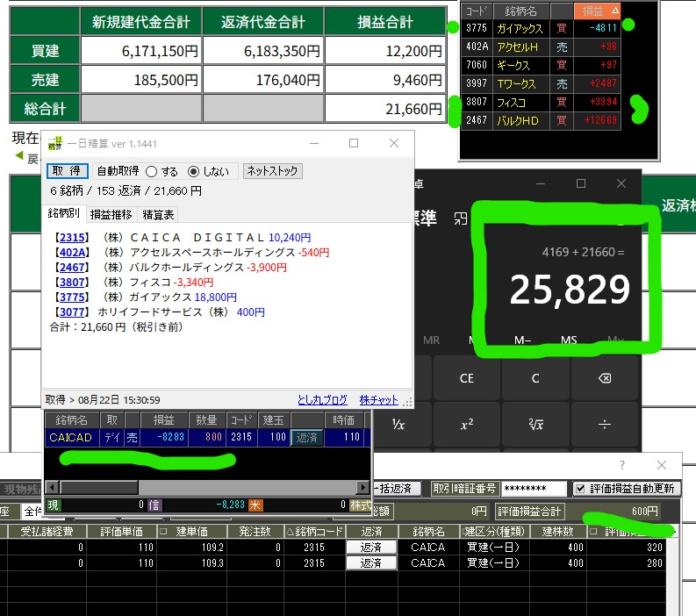Open stock code 3775 link
This screenshot has width=696, height=616.
coord(72,297)
